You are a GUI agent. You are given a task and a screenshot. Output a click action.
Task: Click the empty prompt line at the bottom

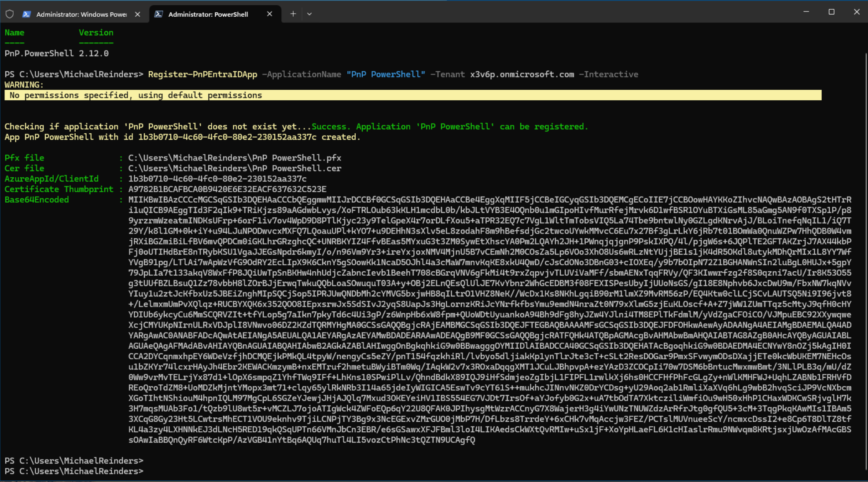[x=74, y=471]
